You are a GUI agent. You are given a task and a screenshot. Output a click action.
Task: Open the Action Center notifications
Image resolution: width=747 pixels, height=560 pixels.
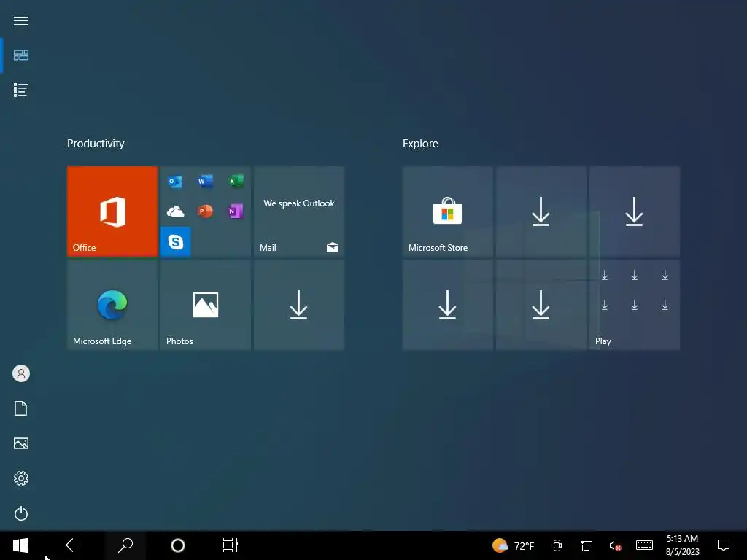pyautogui.click(x=724, y=545)
